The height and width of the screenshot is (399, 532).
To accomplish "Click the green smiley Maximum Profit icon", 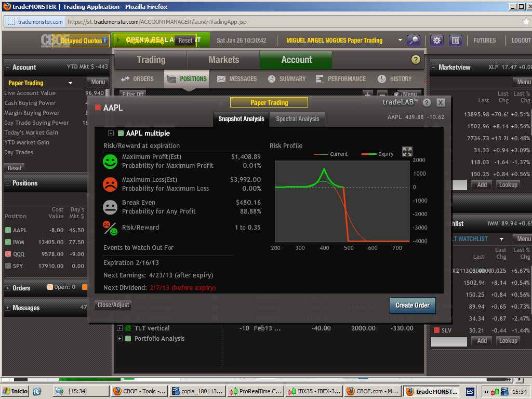I will pyautogui.click(x=110, y=162).
